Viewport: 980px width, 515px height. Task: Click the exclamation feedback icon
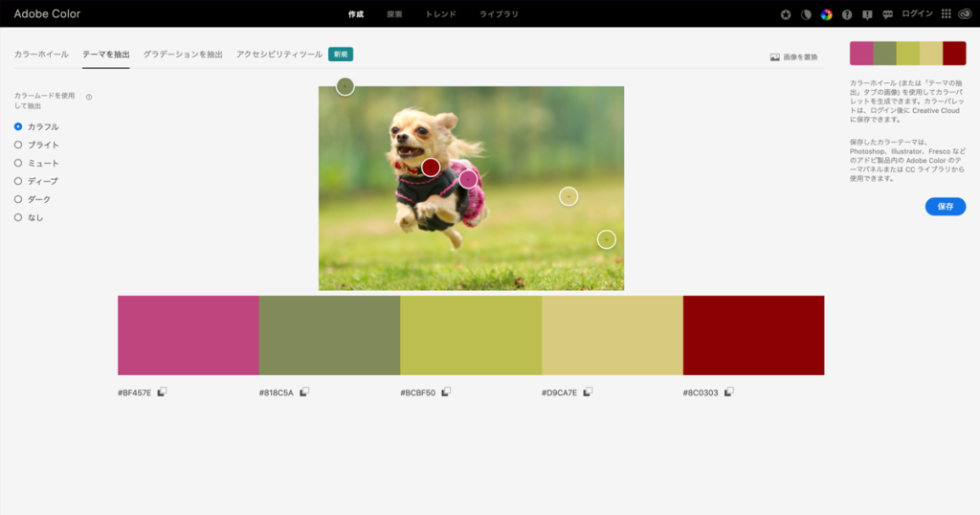pos(867,14)
